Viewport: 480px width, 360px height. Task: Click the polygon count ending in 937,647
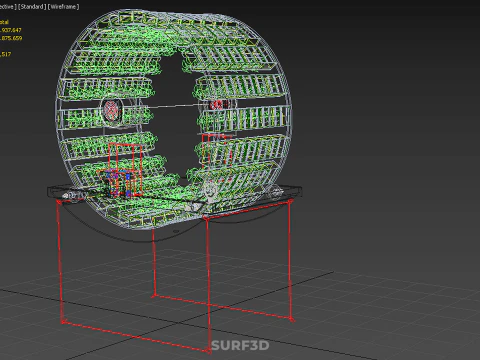[x=11, y=30]
